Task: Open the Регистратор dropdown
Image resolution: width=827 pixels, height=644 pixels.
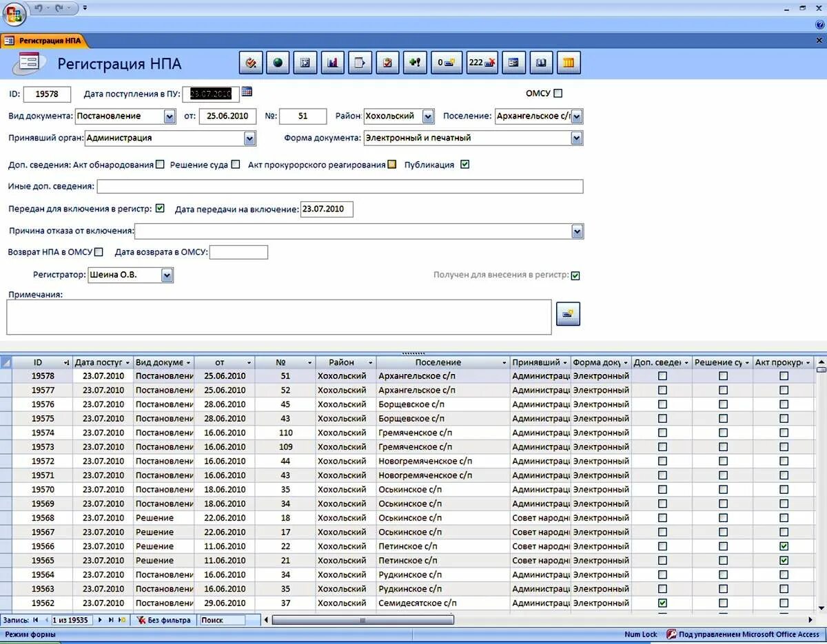Action: coord(167,276)
